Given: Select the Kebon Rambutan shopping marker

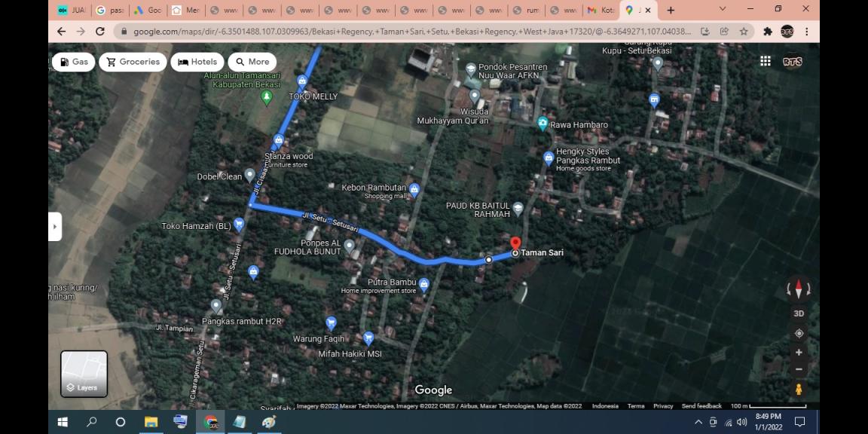Looking at the screenshot, I should (414, 189).
